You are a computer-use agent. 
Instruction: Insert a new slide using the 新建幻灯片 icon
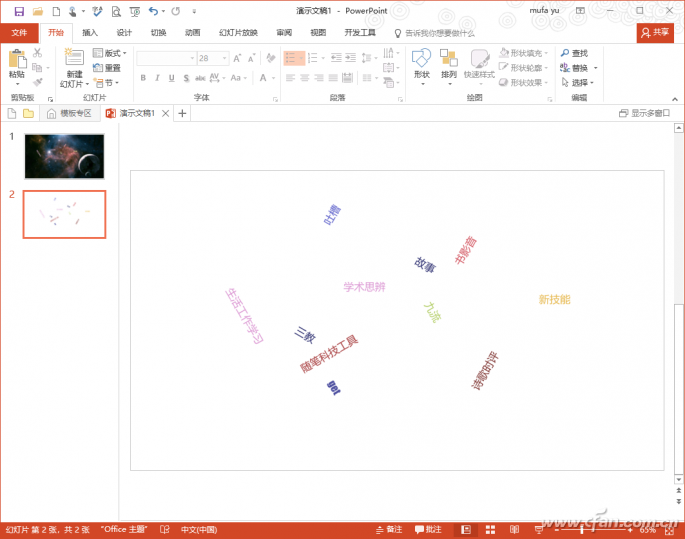pos(74,58)
